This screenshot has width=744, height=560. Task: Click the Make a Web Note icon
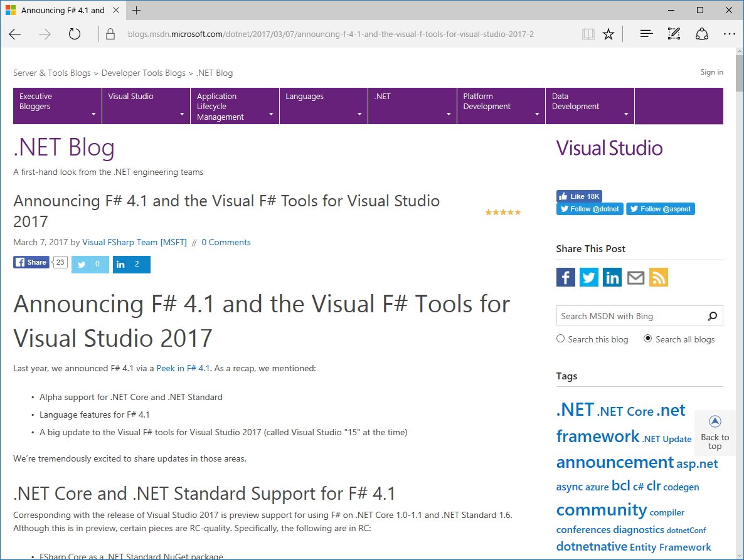pos(674,34)
